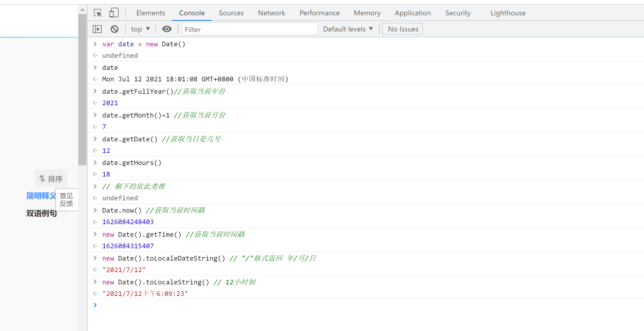Switch to the Elements tab

coord(151,13)
